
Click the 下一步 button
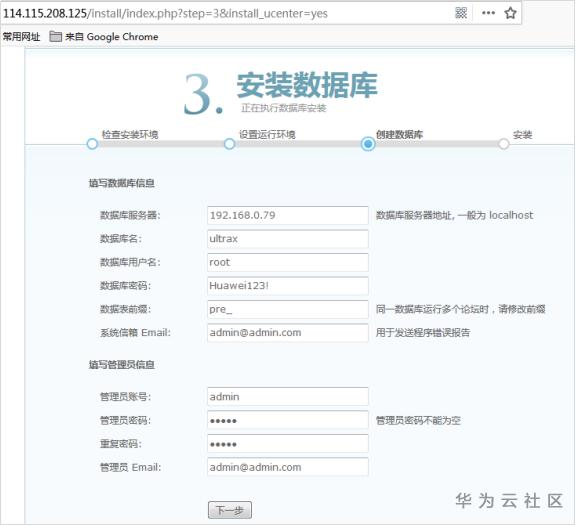[x=230, y=510]
